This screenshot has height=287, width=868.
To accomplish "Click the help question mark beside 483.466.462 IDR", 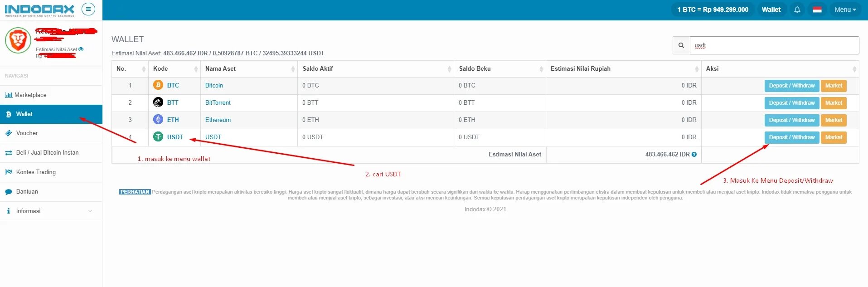I will (x=694, y=155).
